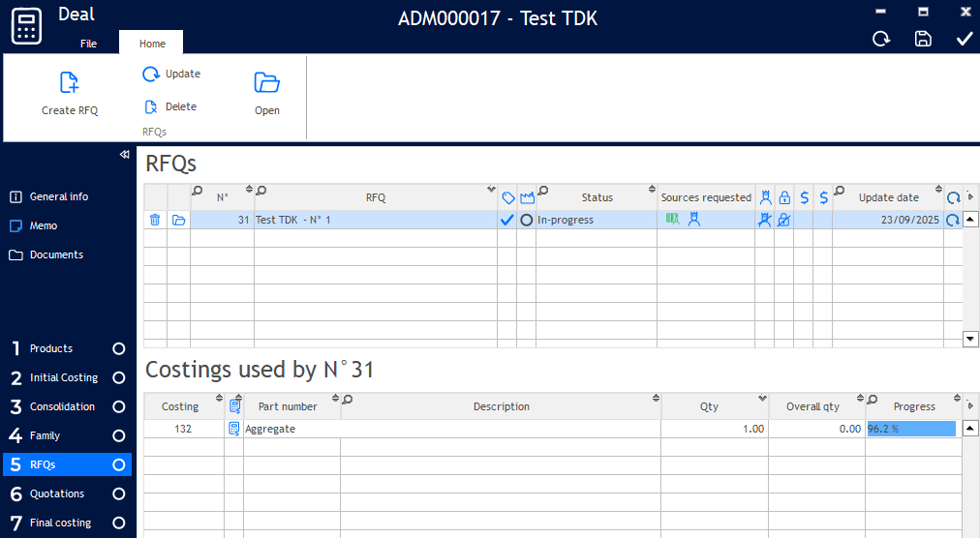The width and height of the screenshot is (980, 538).
Task: Go to step 3 Consolidation
Action: 63,406
